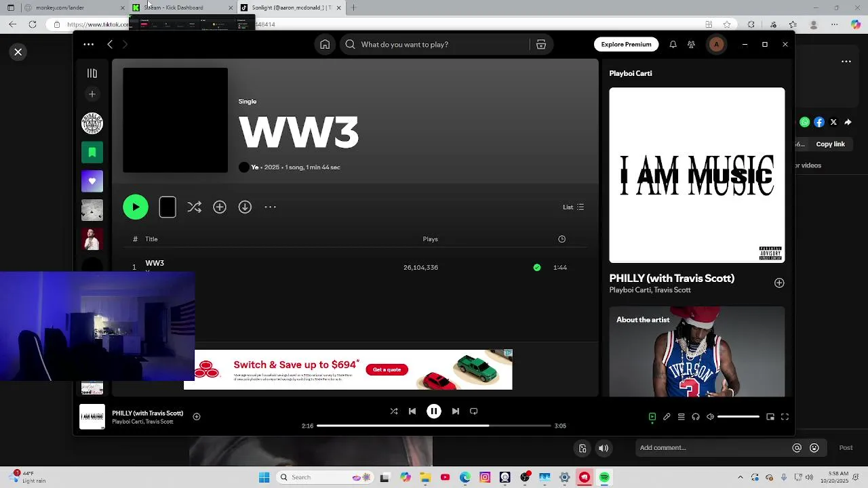The height and width of the screenshot is (488, 868).
Task: Pause the current song
Action: pos(434,411)
